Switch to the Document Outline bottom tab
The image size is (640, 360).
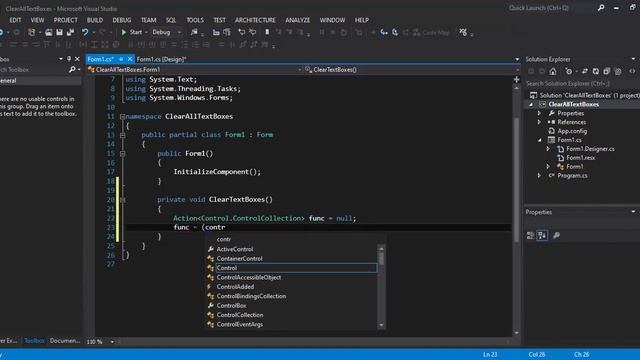pos(65,340)
